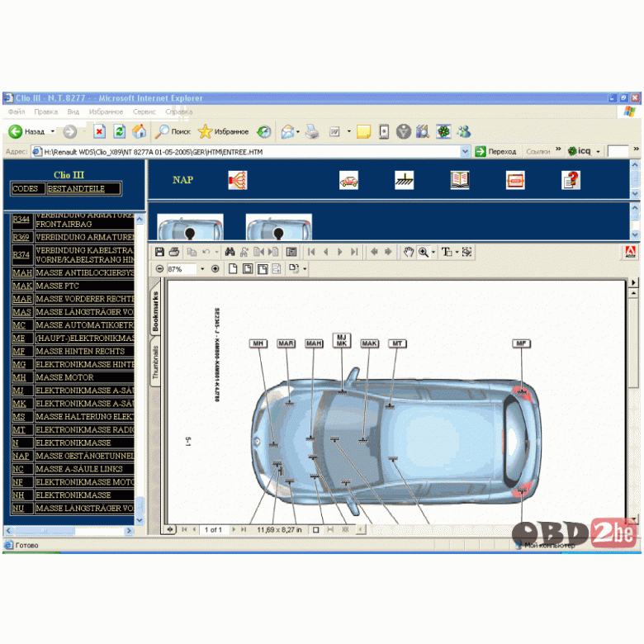This screenshot has width=644, height=644.
Task: Open the icq toolbar dropdown
Action: click(598, 152)
